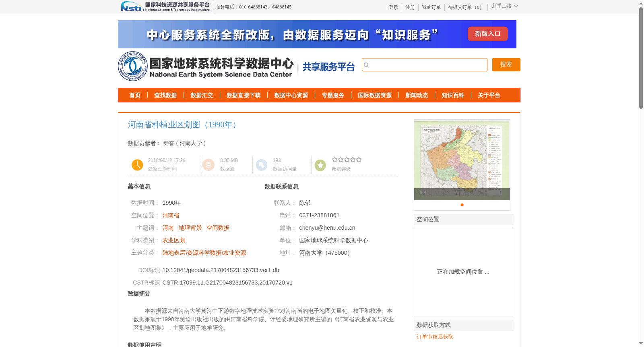Click the scrollbar down arrow
This screenshot has height=347, width=644.
click(641, 343)
